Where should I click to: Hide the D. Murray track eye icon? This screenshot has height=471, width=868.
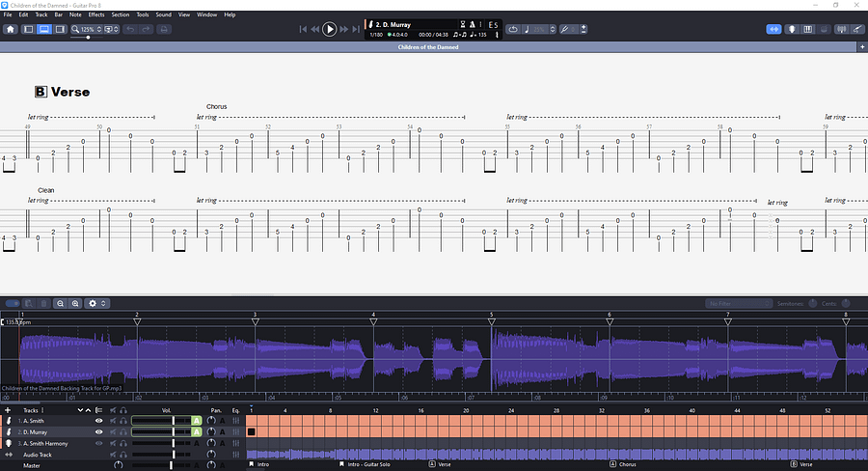click(x=98, y=431)
